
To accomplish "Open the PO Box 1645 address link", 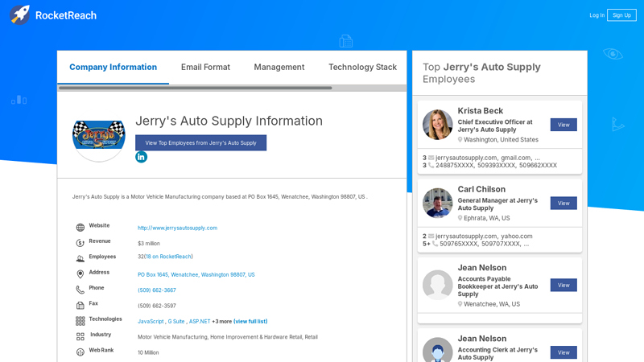I will point(196,274).
